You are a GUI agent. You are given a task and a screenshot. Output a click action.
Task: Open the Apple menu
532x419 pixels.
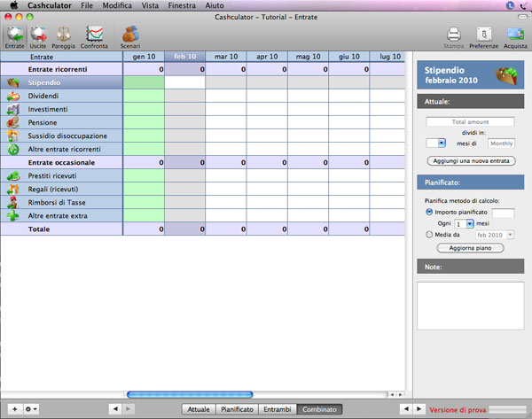[14, 5]
